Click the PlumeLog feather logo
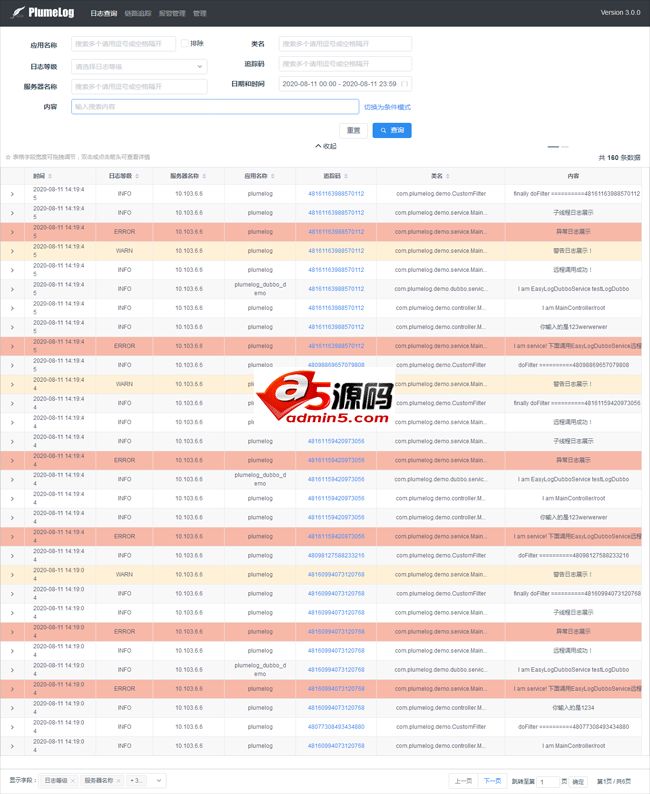The image size is (650, 794). [x=18, y=12]
